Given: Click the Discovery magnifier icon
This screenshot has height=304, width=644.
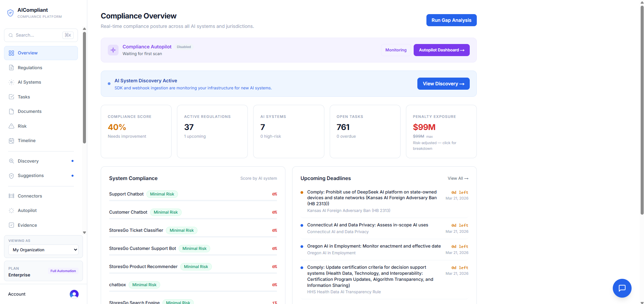Looking at the screenshot, I should click(x=11, y=161).
